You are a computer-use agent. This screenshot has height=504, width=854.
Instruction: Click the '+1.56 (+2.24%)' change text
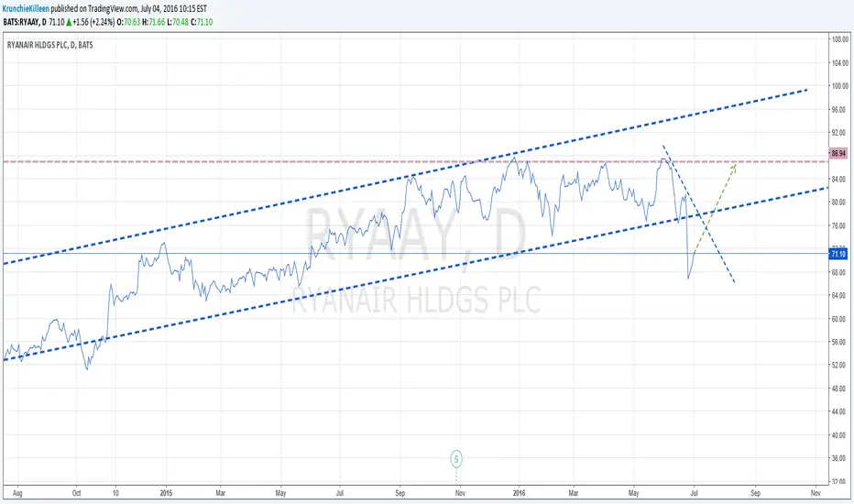(x=93, y=22)
